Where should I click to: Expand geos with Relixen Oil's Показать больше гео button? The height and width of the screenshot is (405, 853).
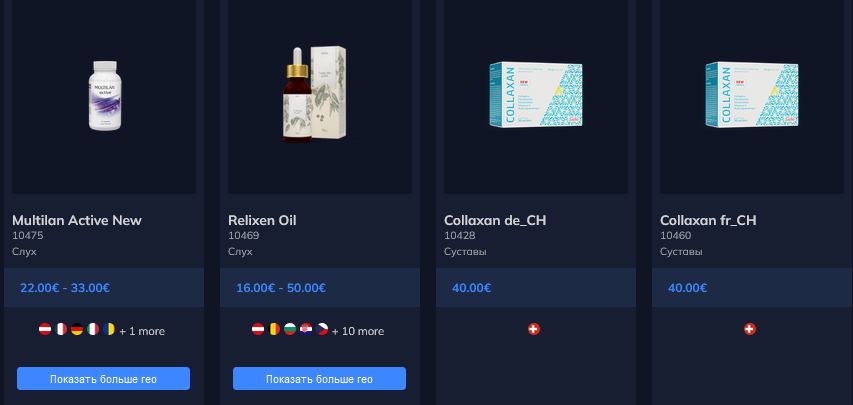pyautogui.click(x=319, y=379)
